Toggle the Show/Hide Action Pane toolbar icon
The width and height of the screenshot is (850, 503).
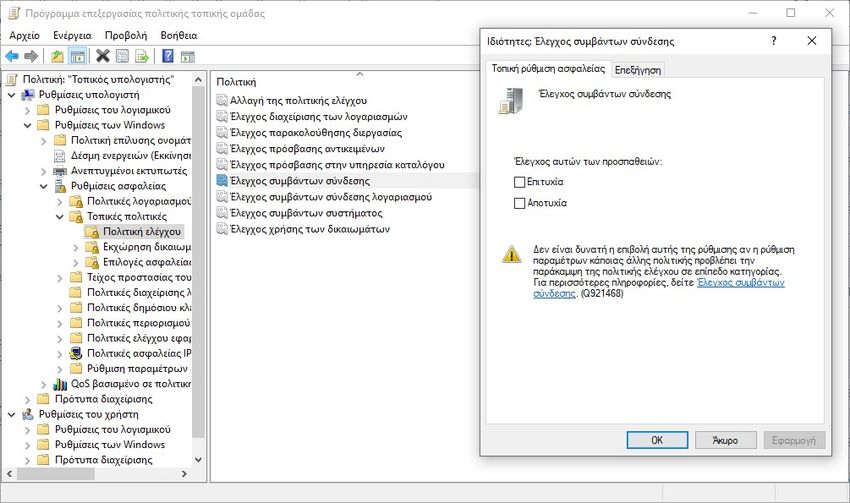[188, 56]
